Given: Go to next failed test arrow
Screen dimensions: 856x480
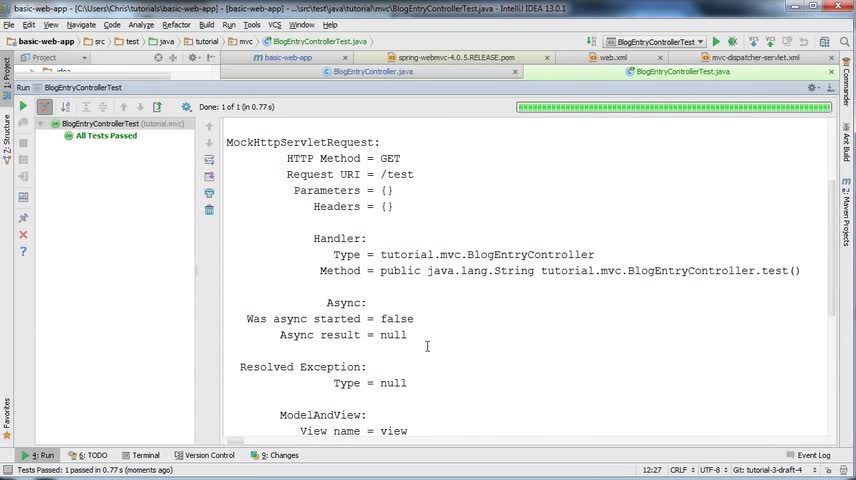Looking at the screenshot, I should [x=140, y=107].
